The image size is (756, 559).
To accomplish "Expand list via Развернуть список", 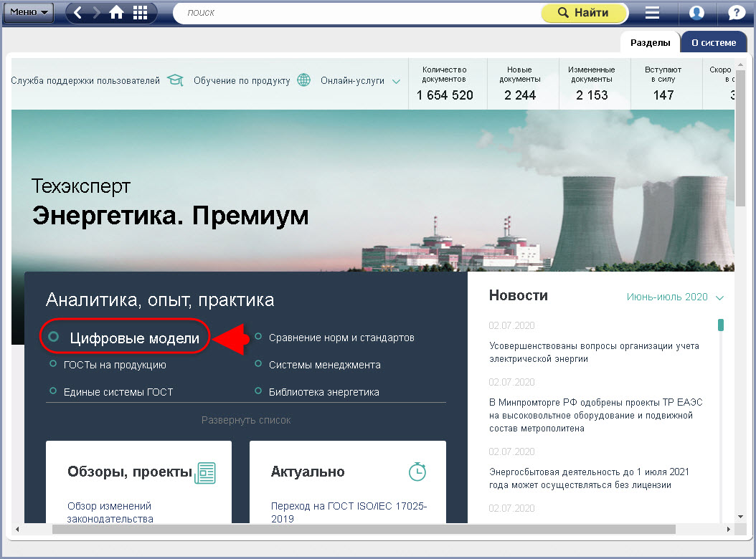I will click(246, 420).
